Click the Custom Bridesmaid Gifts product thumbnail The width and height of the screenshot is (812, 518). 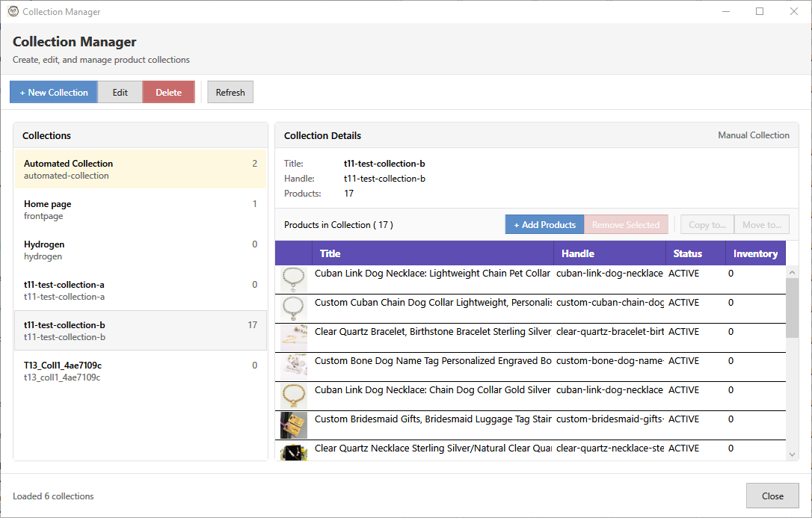coord(293,419)
